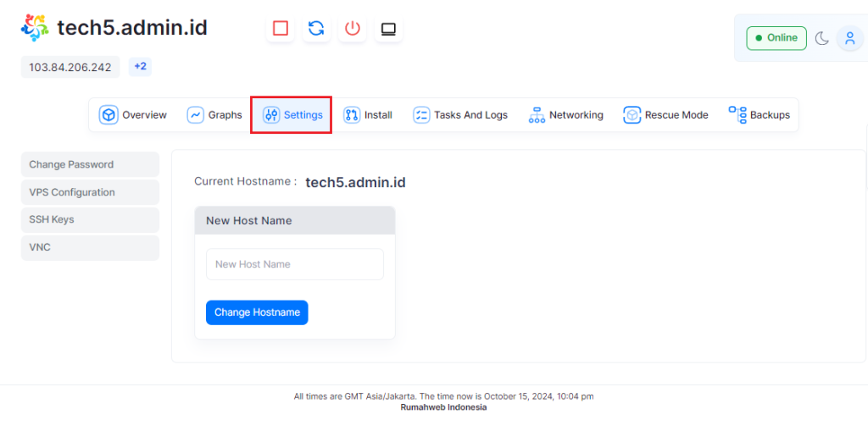The height and width of the screenshot is (431, 868).
Task: Click the red stop VPS icon
Action: coord(280,28)
